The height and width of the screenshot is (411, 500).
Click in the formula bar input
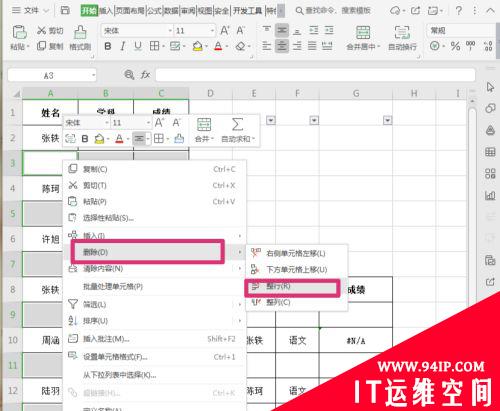(315, 75)
